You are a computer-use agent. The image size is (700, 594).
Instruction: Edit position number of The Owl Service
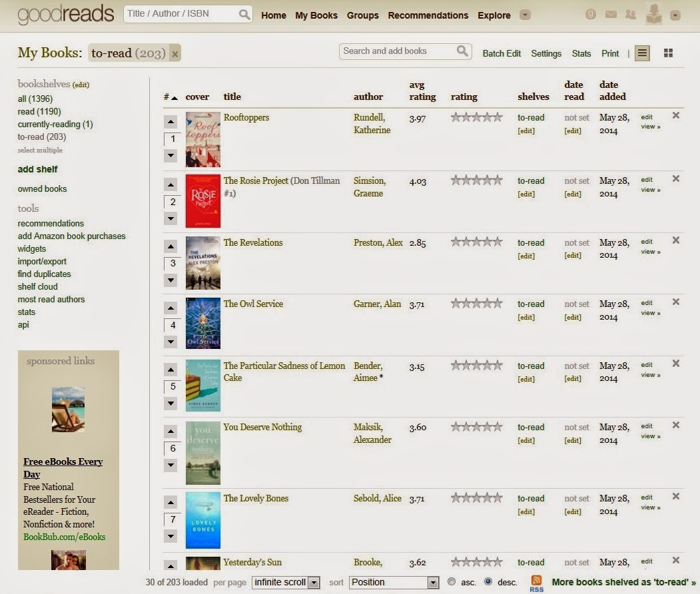[x=173, y=325]
